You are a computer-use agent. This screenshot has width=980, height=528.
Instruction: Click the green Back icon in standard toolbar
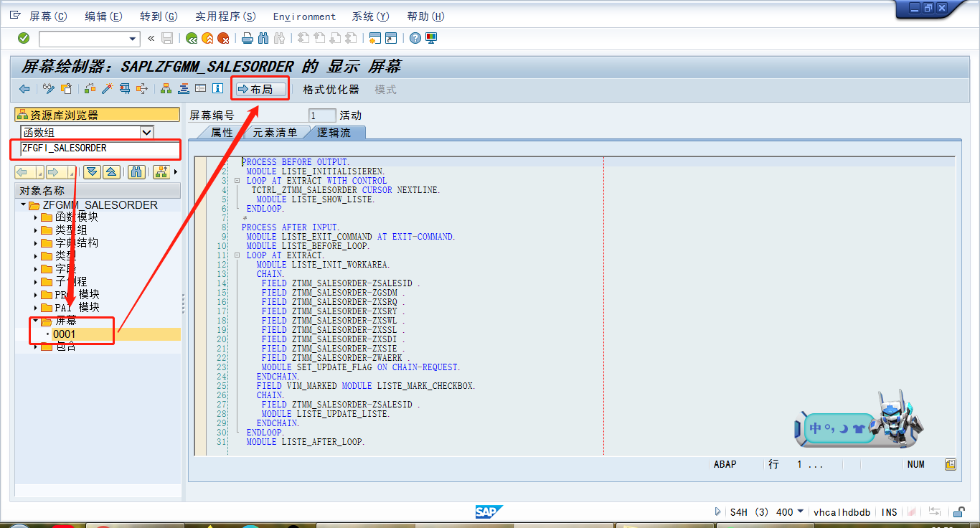click(x=192, y=38)
